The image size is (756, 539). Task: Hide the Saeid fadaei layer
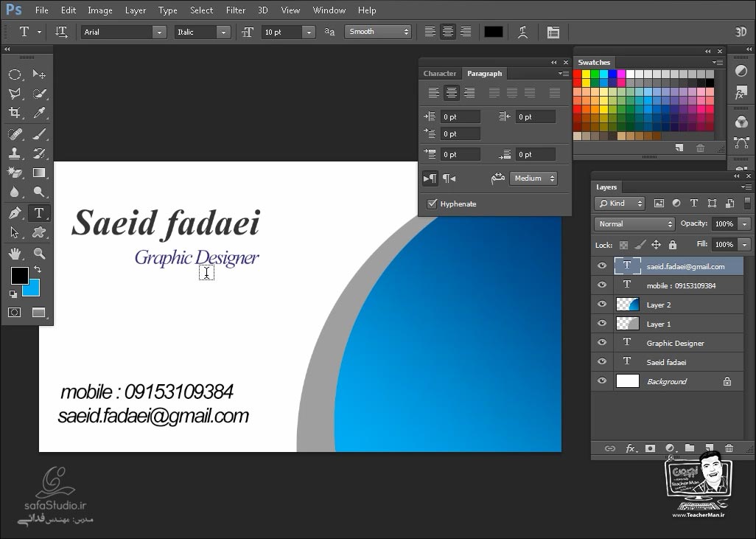[x=602, y=361]
